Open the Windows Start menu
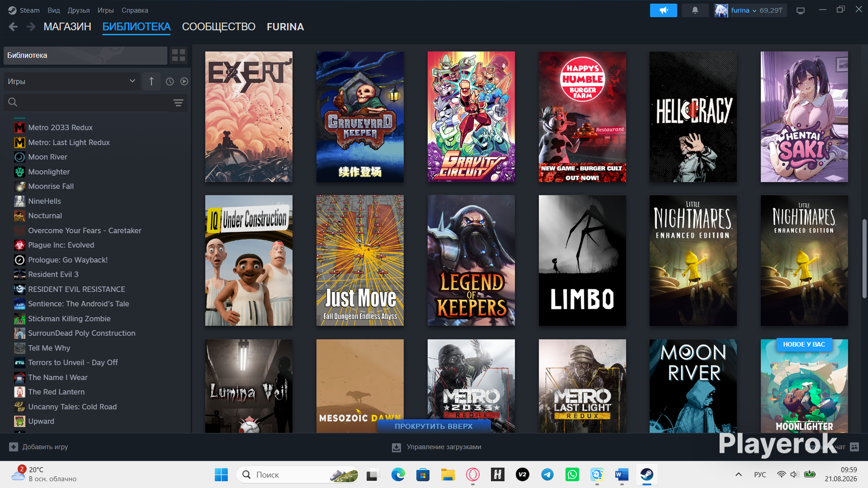 (221, 474)
